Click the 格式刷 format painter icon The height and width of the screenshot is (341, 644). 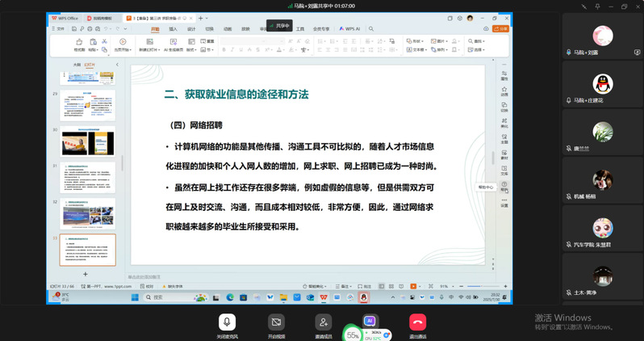coord(79,45)
